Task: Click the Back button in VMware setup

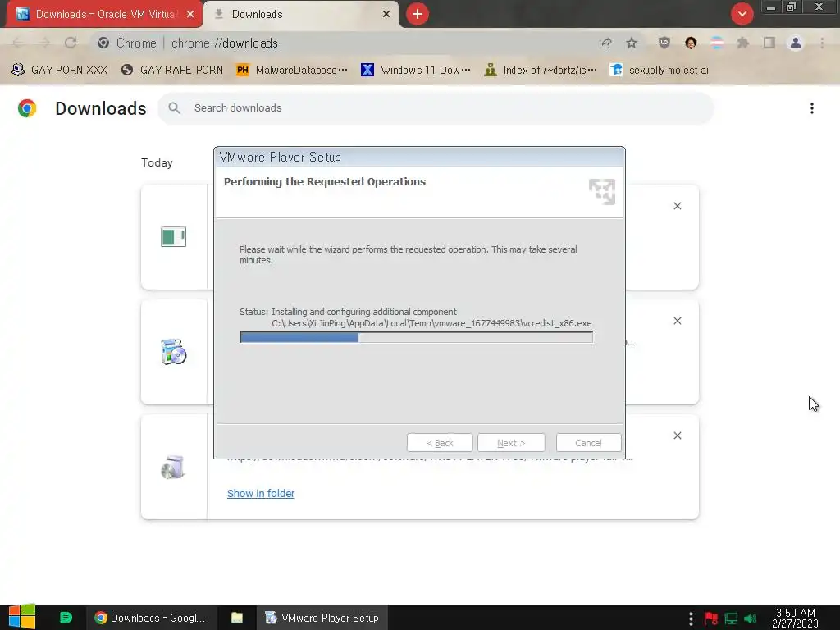Action: [440, 443]
